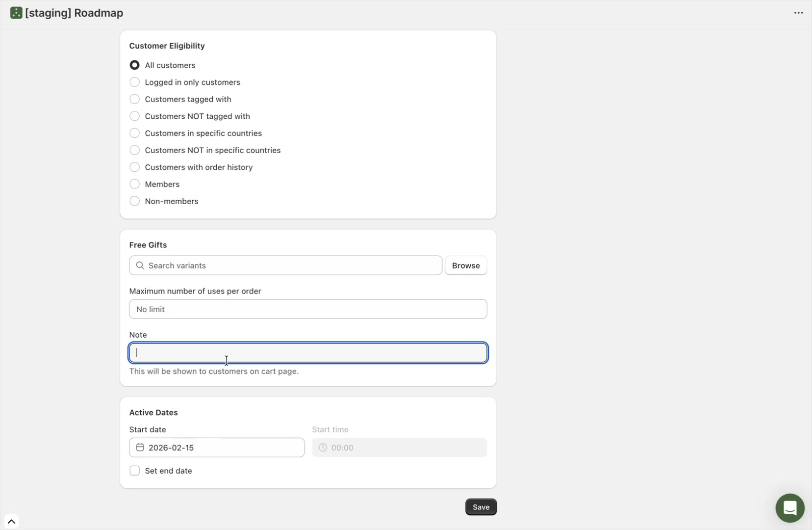Click the search icon inside Free Gifts section
Image resolution: width=812 pixels, height=530 pixels.
coord(140,265)
